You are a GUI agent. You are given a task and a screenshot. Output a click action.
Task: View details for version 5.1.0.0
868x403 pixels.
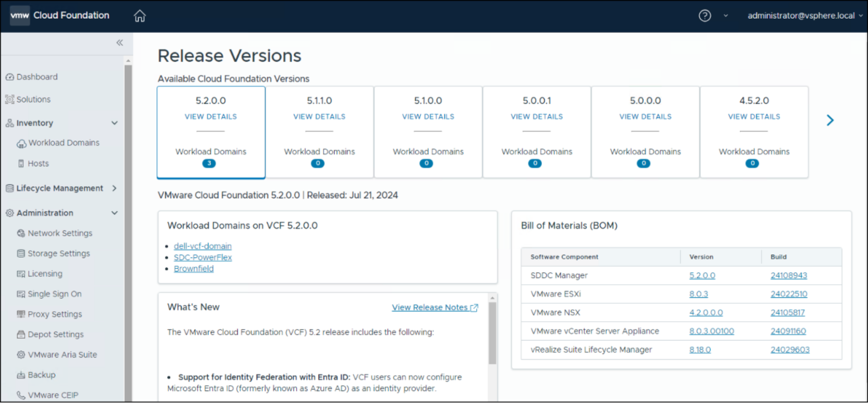point(428,117)
